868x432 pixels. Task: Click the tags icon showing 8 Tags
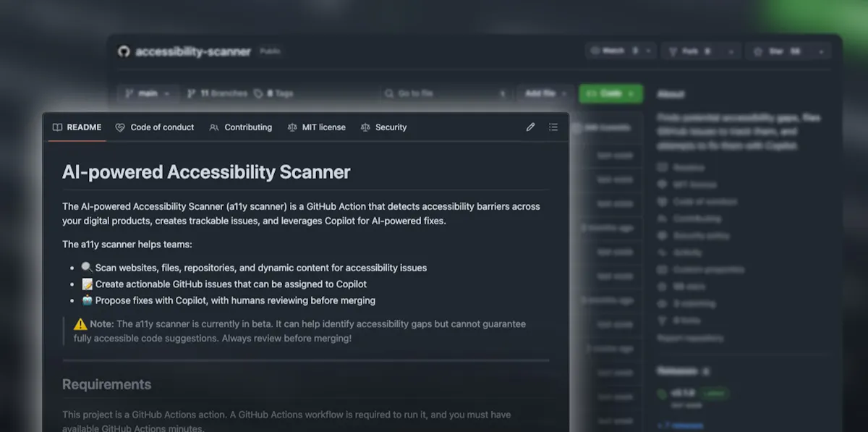[x=257, y=93]
